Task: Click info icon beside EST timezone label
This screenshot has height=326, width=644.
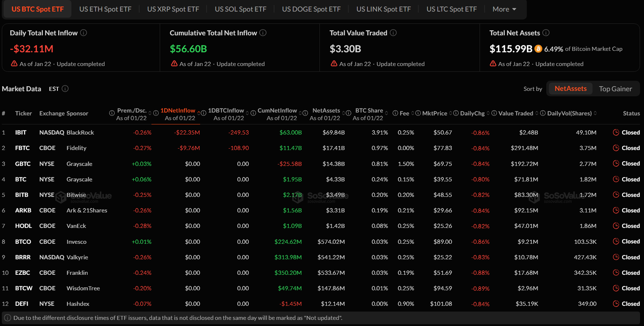Action: (65, 89)
